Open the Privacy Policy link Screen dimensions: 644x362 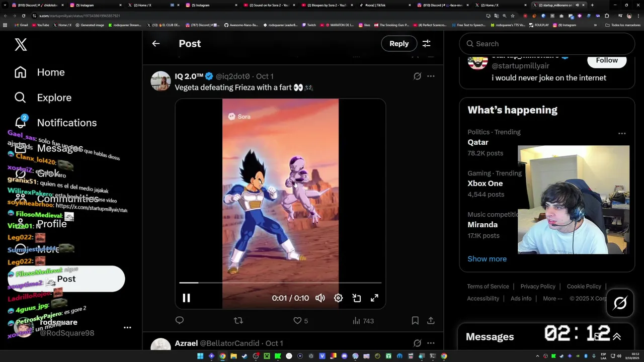(x=538, y=287)
